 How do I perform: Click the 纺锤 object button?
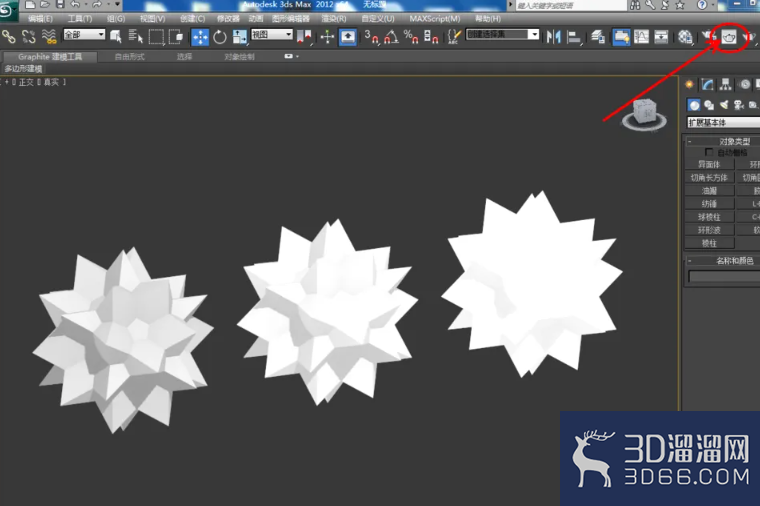pos(709,204)
